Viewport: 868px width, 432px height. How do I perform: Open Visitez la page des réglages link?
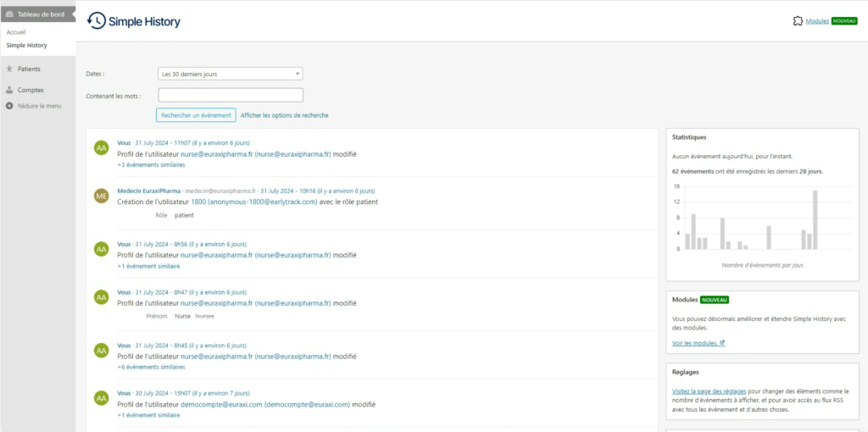pyautogui.click(x=709, y=390)
